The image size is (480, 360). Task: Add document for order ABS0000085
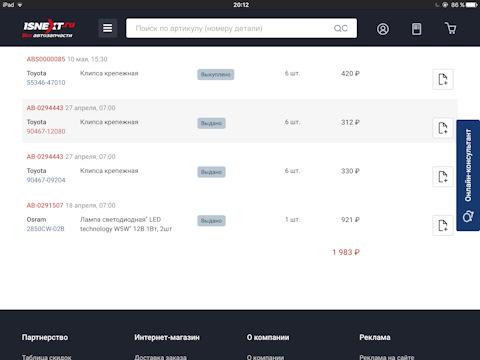[443, 79]
